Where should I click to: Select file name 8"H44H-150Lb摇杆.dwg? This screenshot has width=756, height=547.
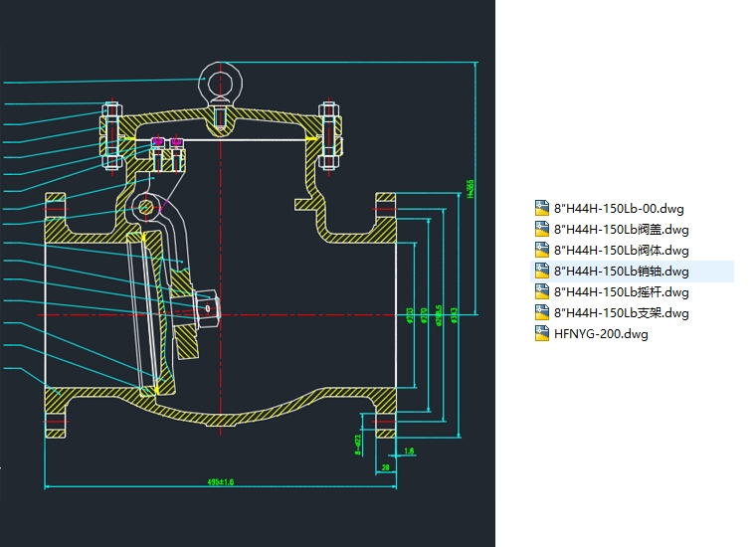pyautogui.click(x=621, y=292)
